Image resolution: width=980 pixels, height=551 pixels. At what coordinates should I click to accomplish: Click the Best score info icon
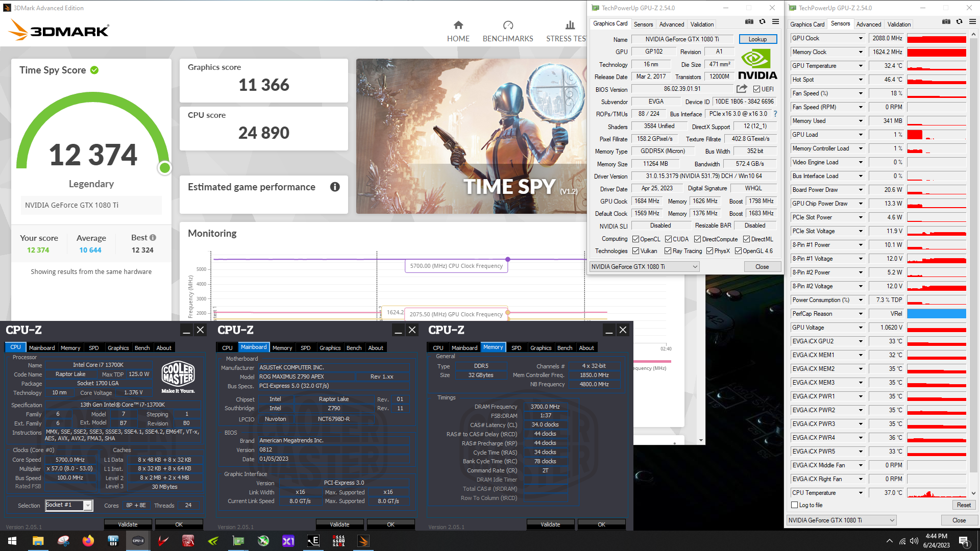[153, 237]
